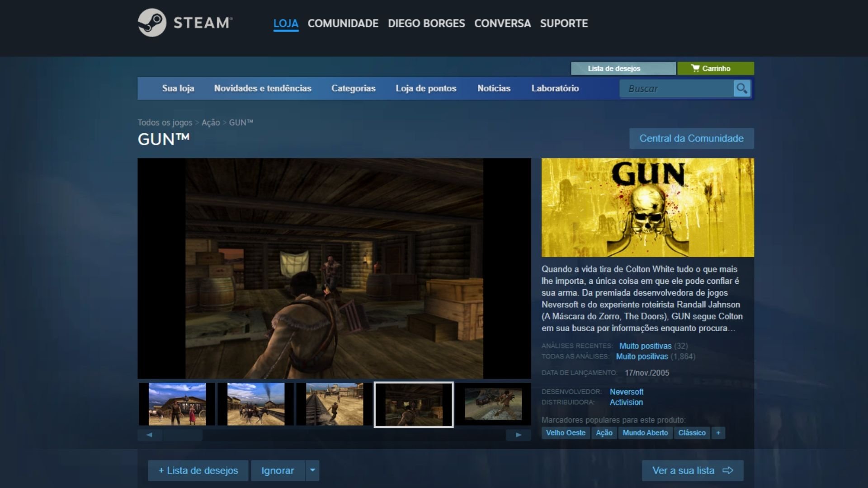868x488 pixels.
Task: Click the Activision publisher link
Action: pos(626,402)
